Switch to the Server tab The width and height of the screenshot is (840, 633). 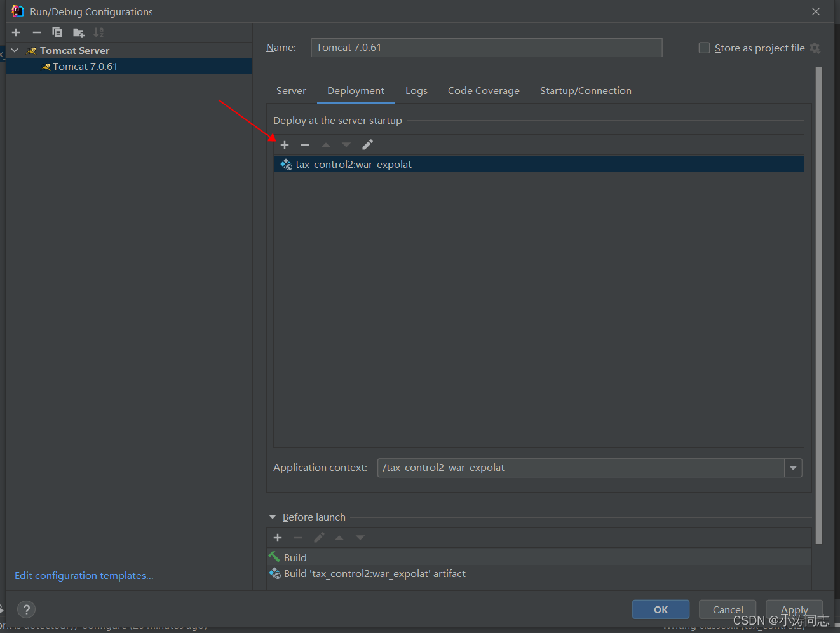point(291,91)
